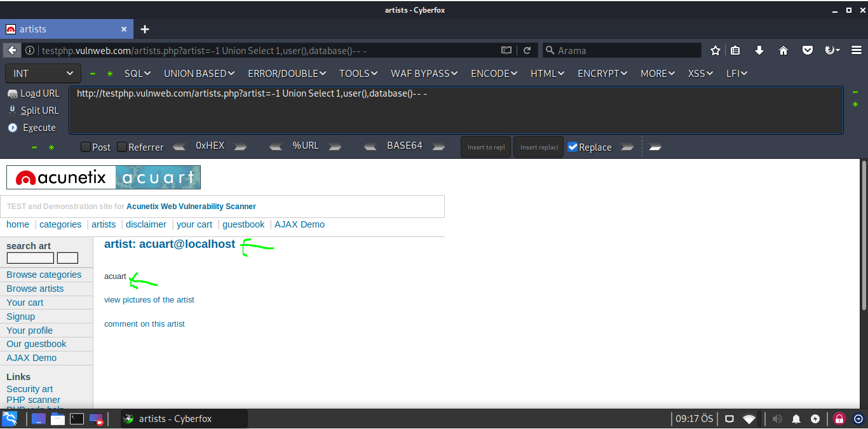Decode hex with left arrow before 0xHEX
This screenshot has height=429, width=868.
tap(179, 147)
